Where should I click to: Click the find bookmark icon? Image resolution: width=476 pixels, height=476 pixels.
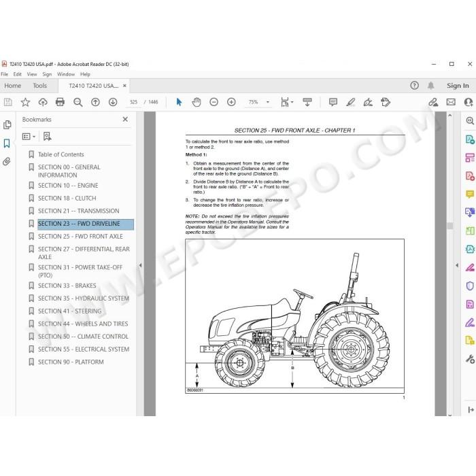point(47,136)
